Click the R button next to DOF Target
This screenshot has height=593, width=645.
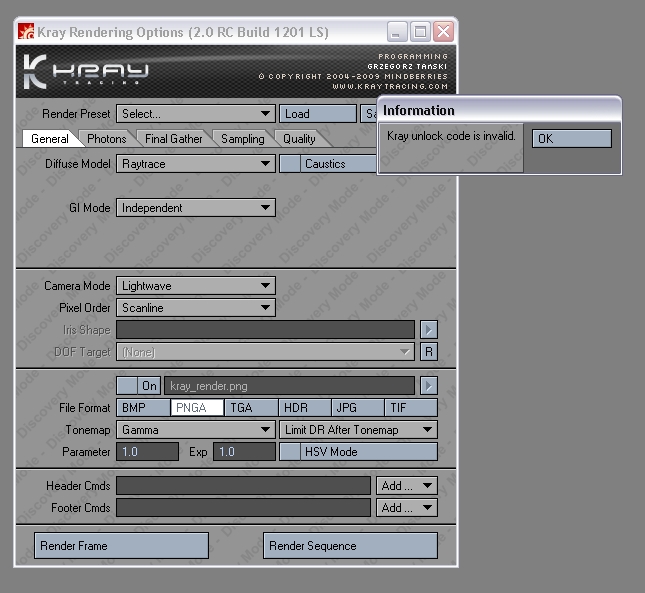pyautogui.click(x=428, y=352)
